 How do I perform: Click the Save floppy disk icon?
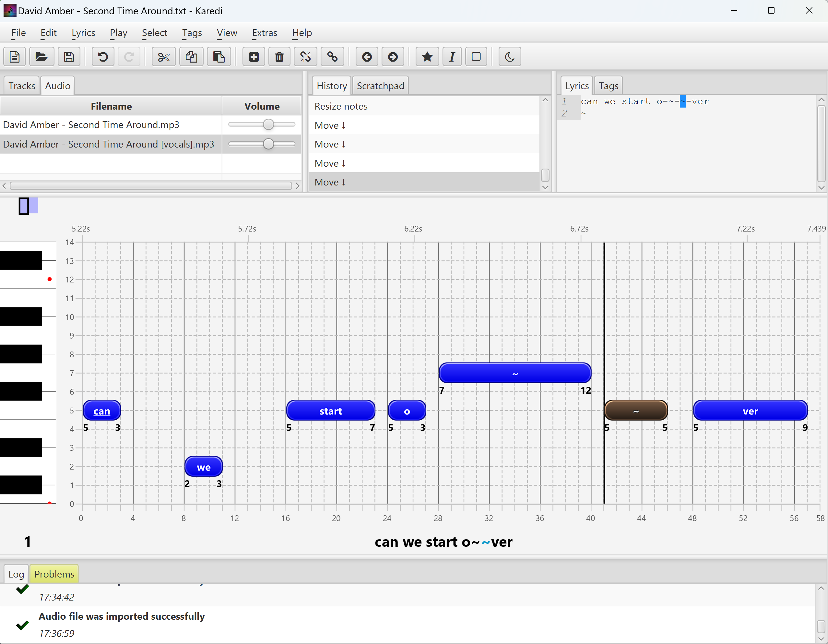[69, 57]
